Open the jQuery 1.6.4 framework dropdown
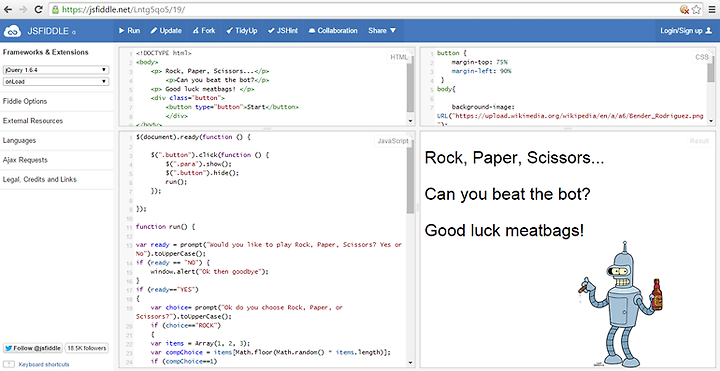Image resolution: width=720 pixels, height=371 pixels. [x=56, y=70]
